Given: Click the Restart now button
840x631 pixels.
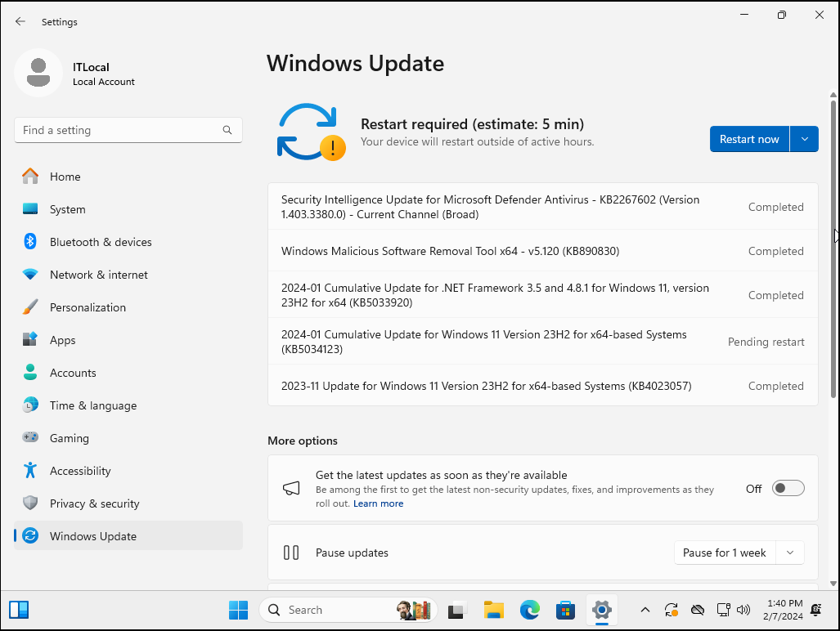Looking at the screenshot, I should tap(749, 139).
